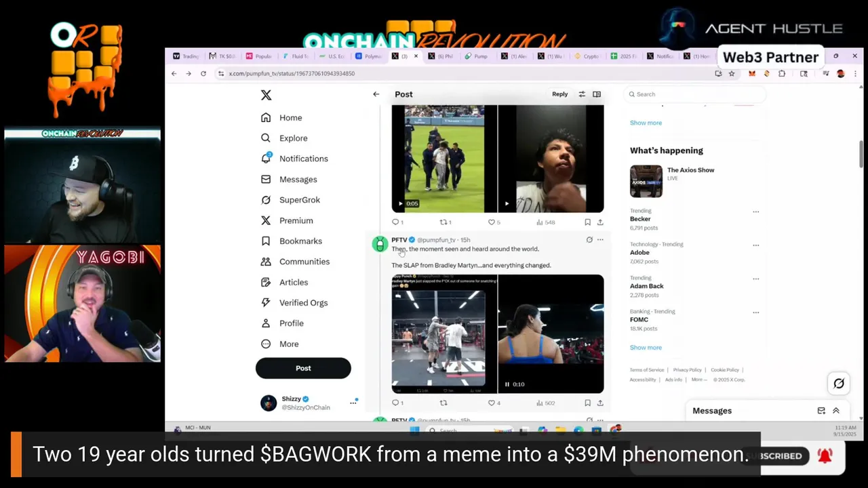
Task: Repost the post with 548 views
Action: coord(446,222)
